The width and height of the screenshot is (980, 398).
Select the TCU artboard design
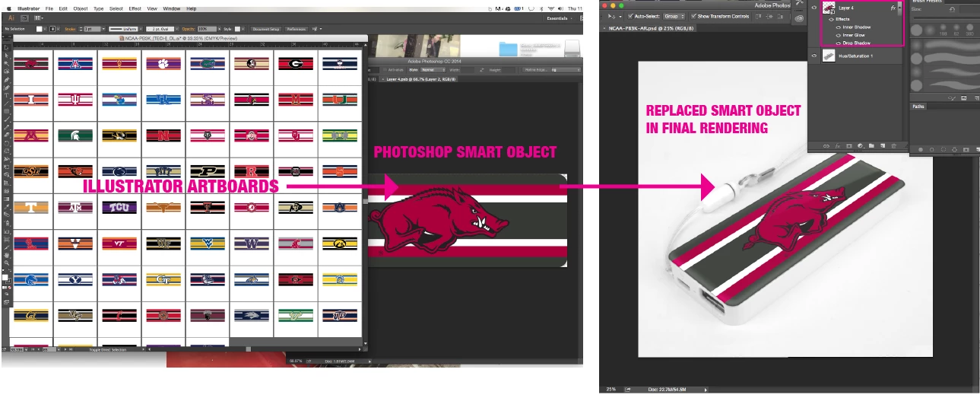click(x=118, y=207)
